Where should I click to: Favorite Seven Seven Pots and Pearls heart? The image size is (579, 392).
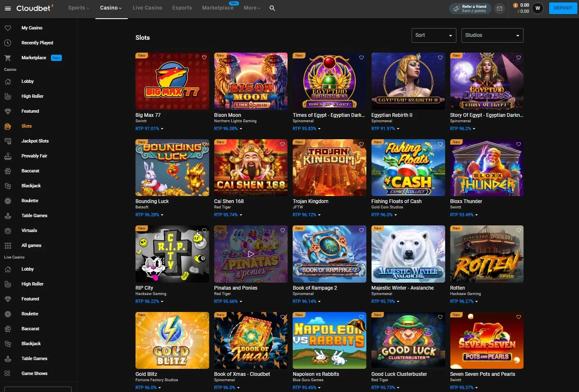click(x=518, y=317)
